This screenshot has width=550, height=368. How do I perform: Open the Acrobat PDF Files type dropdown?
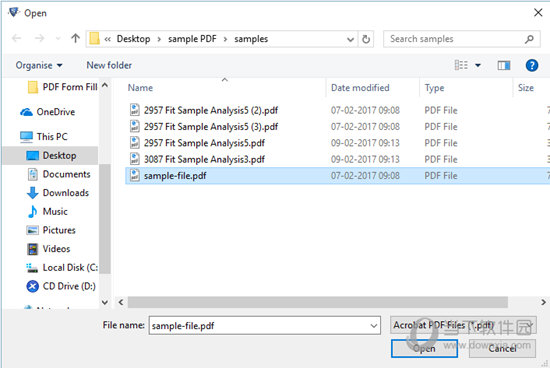463,325
